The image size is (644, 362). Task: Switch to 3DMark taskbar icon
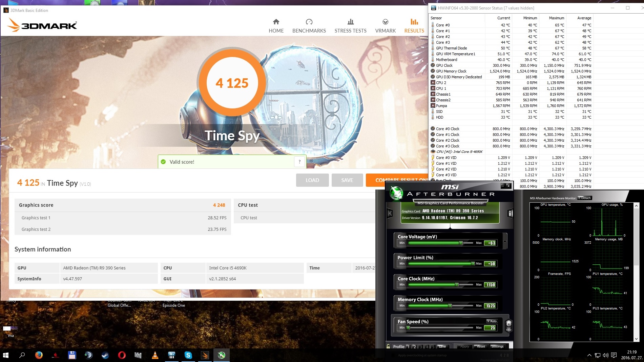205,355
